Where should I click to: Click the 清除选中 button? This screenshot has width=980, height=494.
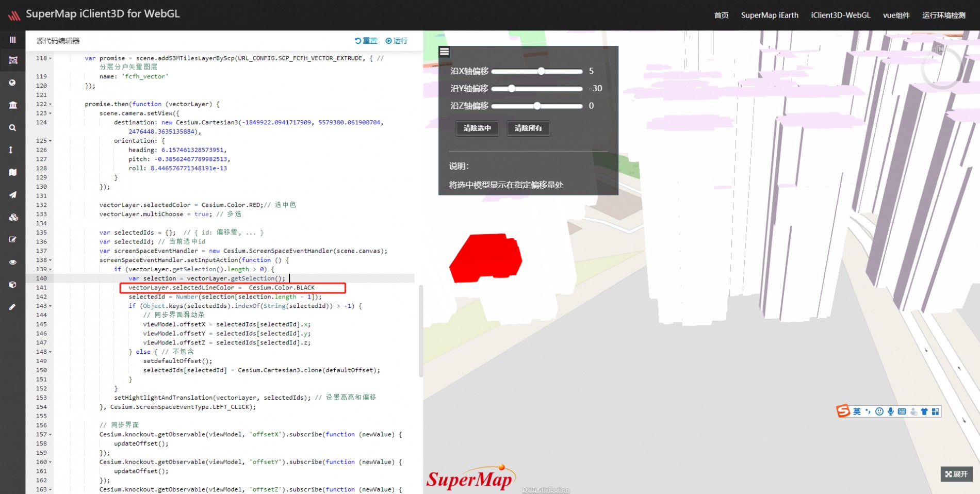[x=477, y=128]
